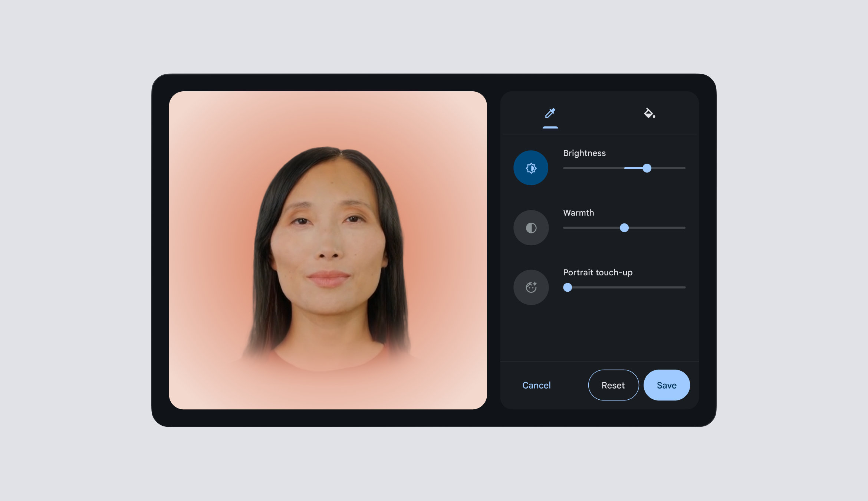Click the Warmth slider handle
The image size is (868, 501).
tap(625, 227)
